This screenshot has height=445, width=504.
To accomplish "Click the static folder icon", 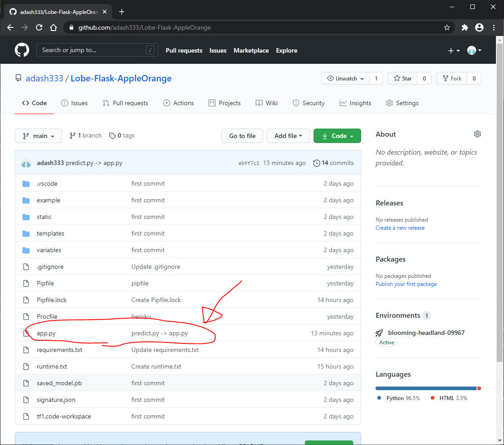I will 26,217.
